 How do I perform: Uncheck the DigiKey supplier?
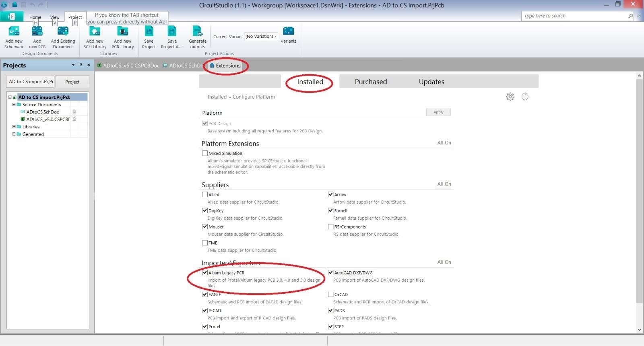coord(205,210)
